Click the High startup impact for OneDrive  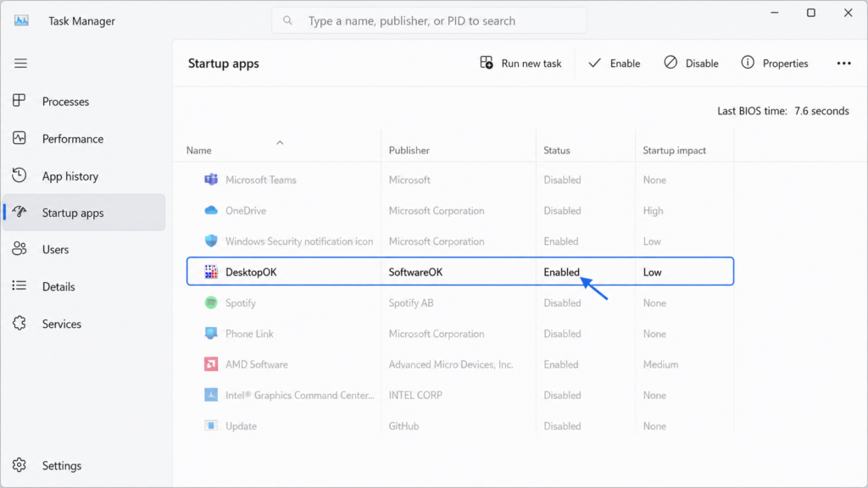(x=653, y=211)
